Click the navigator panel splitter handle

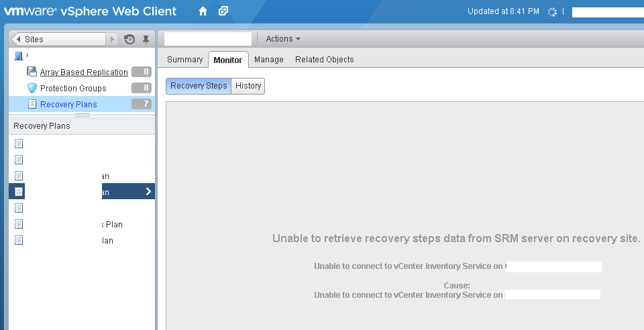click(82, 115)
